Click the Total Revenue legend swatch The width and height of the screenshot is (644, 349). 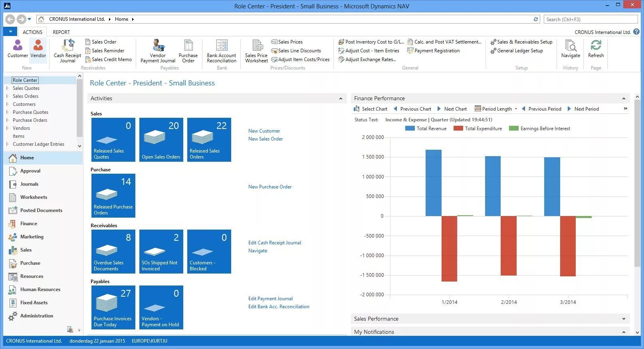coord(410,128)
